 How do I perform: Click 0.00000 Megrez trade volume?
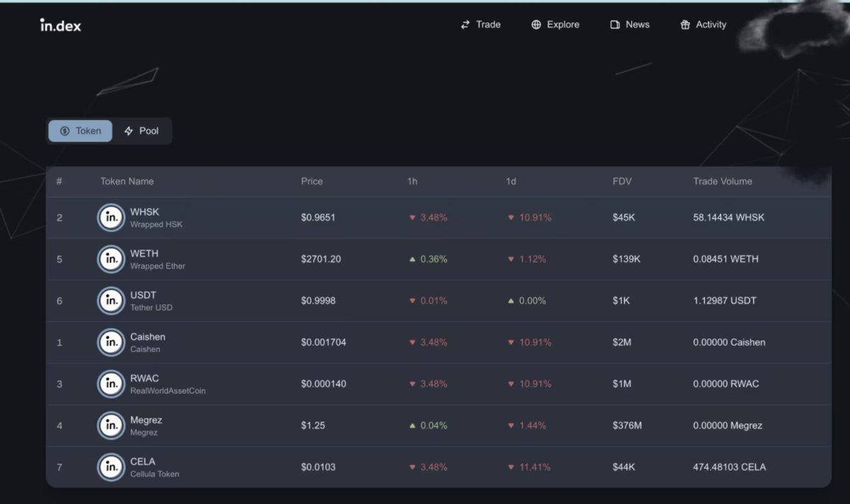728,425
